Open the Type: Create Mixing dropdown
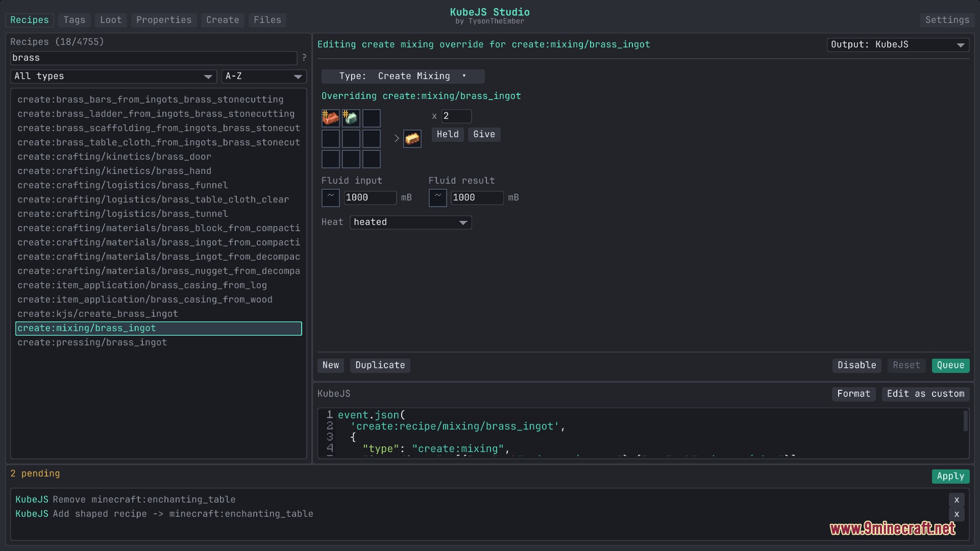Viewport: 980px width, 551px height. click(x=403, y=77)
